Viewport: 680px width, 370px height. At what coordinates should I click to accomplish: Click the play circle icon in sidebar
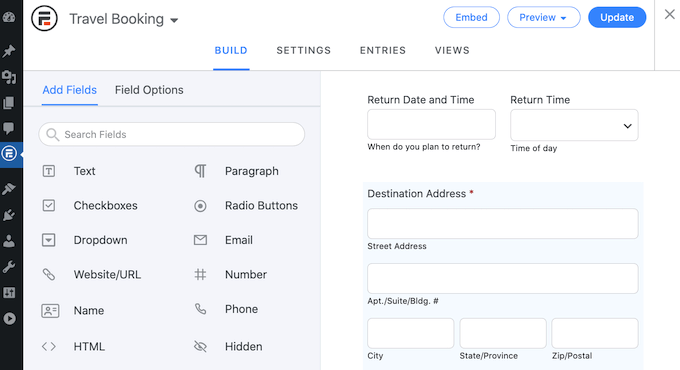(x=9, y=319)
